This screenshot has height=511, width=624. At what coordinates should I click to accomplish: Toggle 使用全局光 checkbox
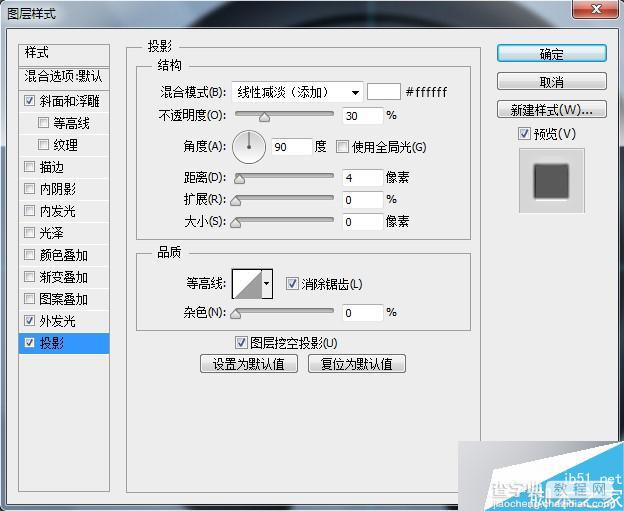click(342, 146)
